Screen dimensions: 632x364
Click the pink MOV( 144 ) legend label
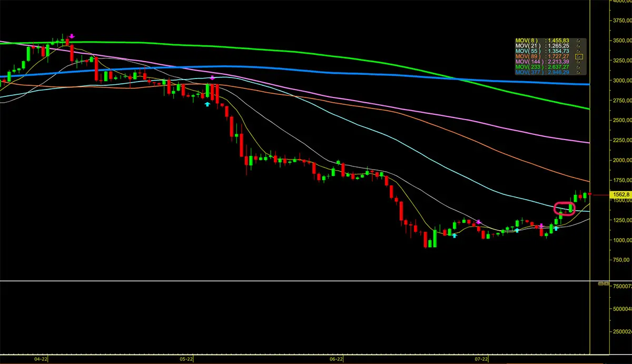[x=530, y=62]
